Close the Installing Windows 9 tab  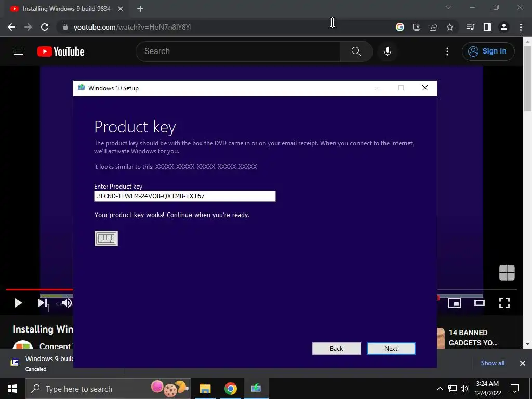point(121,9)
